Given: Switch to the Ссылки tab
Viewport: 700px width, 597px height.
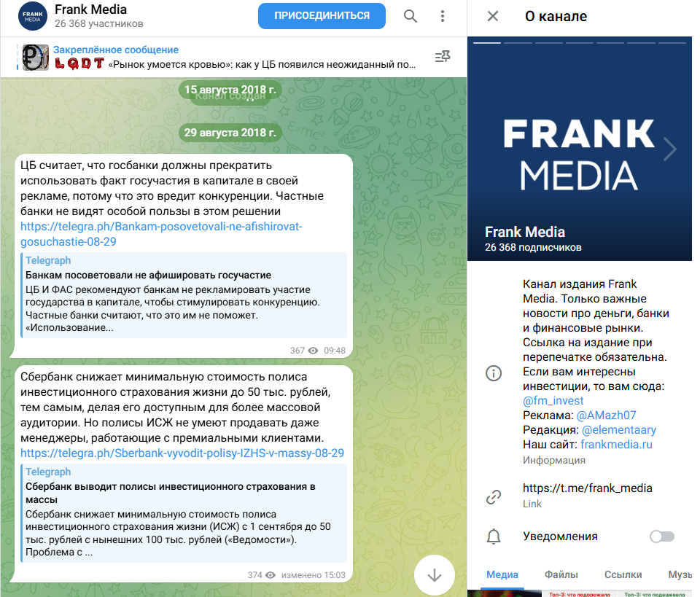Looking at the screenshot, I should 623,574.
